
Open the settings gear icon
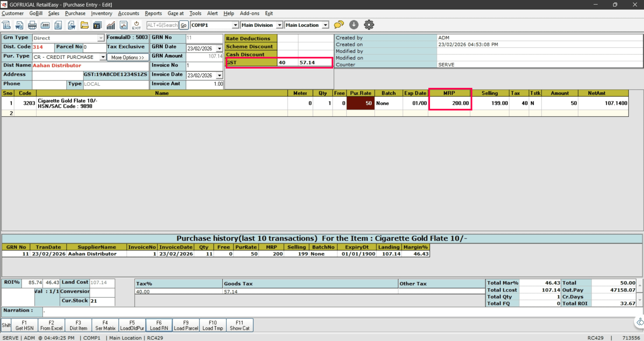pos(369,25)
